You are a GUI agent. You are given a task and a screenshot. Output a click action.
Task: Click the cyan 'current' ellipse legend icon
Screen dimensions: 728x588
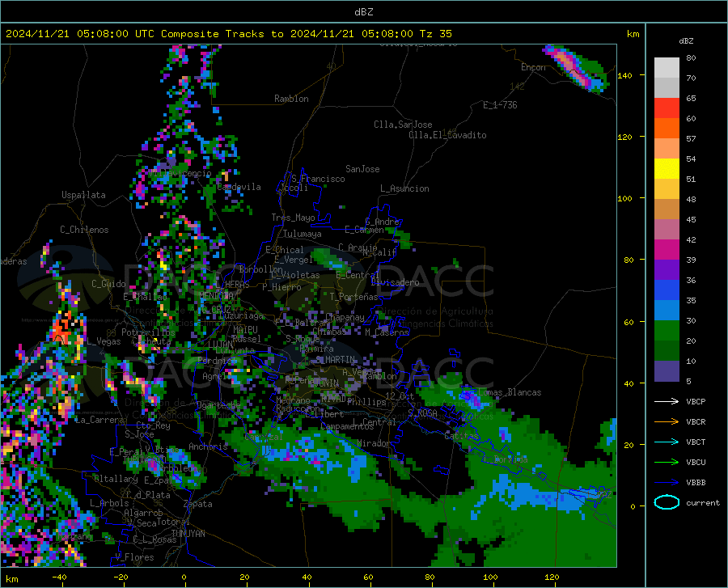tap(667, 502)
